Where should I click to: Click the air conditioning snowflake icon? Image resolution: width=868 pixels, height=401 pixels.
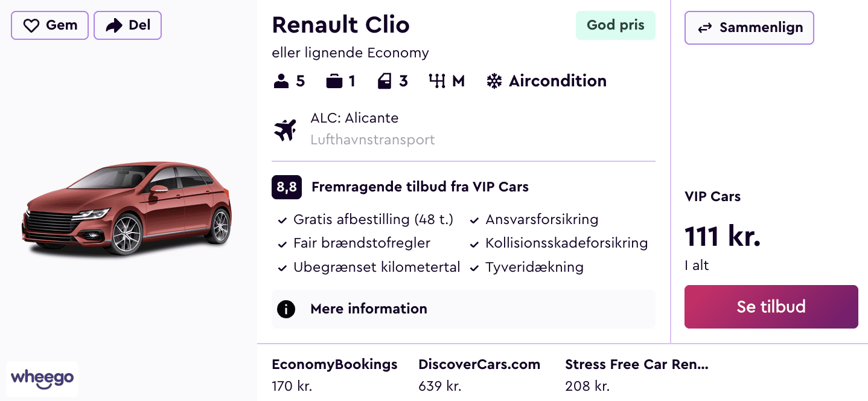(x=494, y=82)
